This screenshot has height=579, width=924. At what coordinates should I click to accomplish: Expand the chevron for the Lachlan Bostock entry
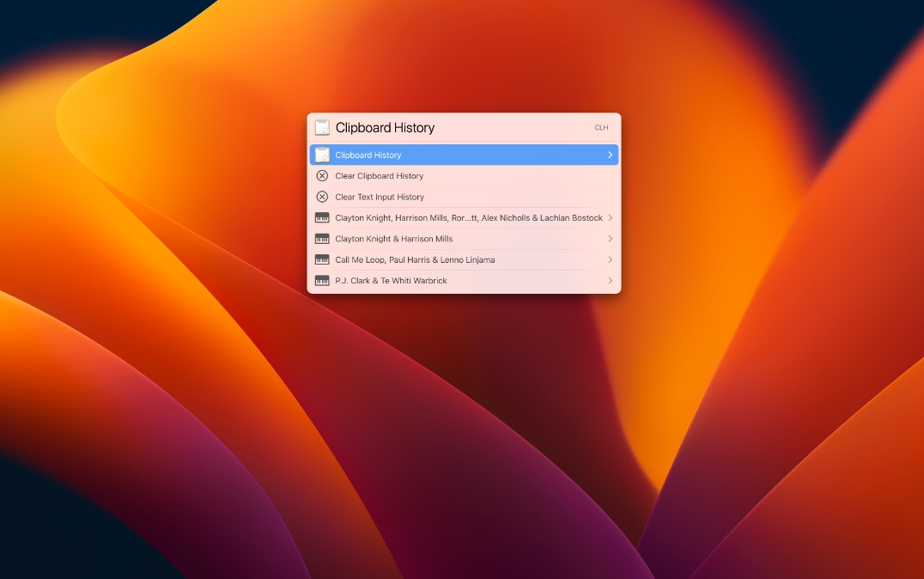[610, 217]
